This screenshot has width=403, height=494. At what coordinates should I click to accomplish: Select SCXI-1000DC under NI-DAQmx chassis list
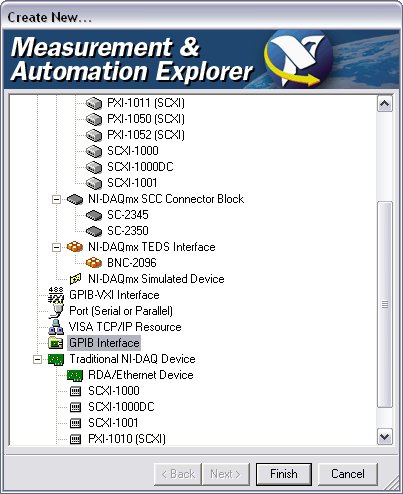(x=140, y=167)
